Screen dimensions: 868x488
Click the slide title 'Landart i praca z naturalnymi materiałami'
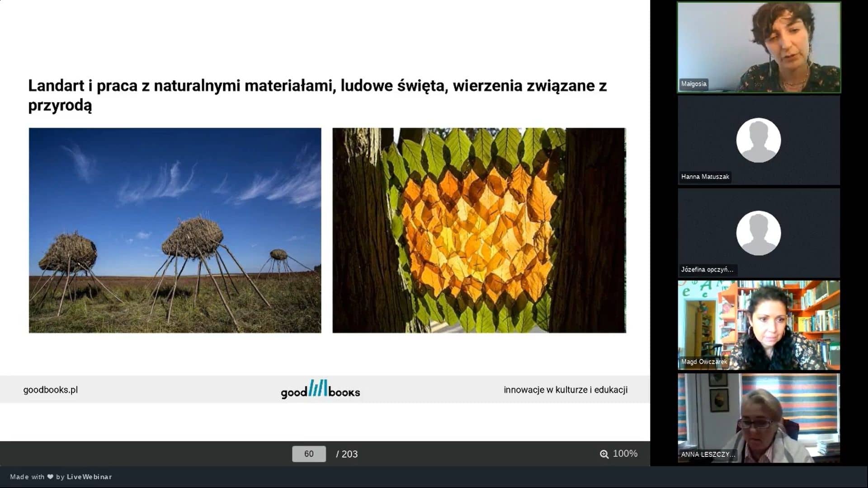(317, 95)
